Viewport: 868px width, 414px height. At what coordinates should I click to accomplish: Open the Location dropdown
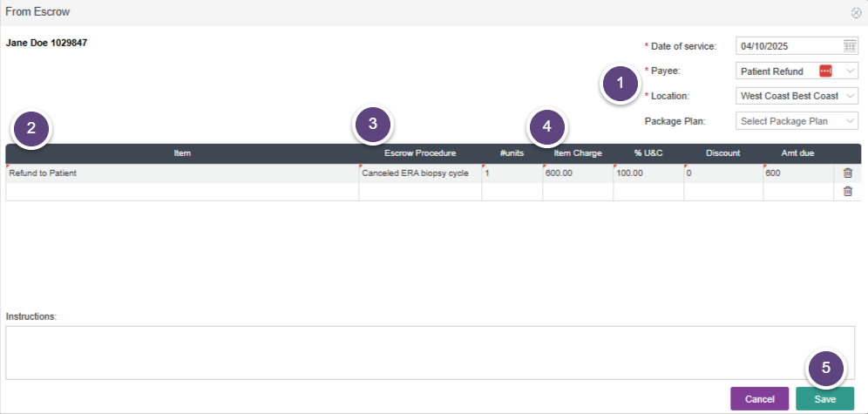(x=797, y=96)
